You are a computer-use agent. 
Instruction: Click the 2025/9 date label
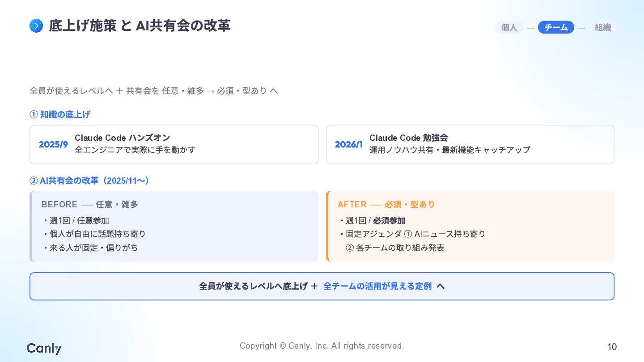click(x=53, y=144)
